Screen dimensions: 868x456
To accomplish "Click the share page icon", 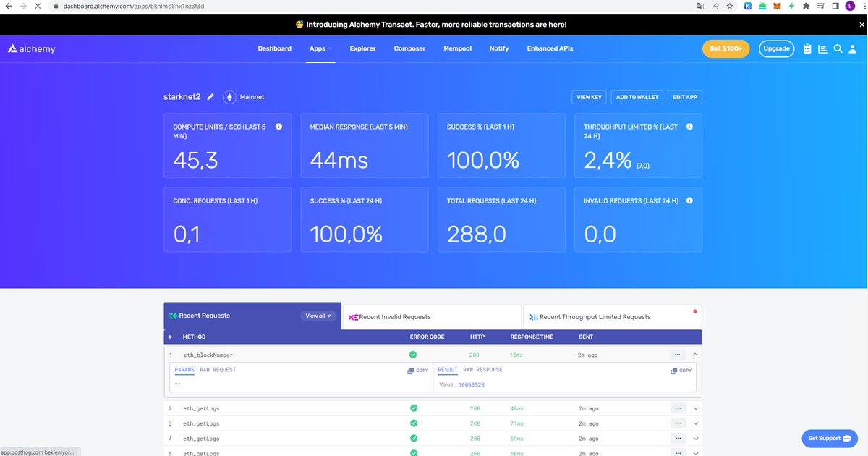I will pos(715,6).
